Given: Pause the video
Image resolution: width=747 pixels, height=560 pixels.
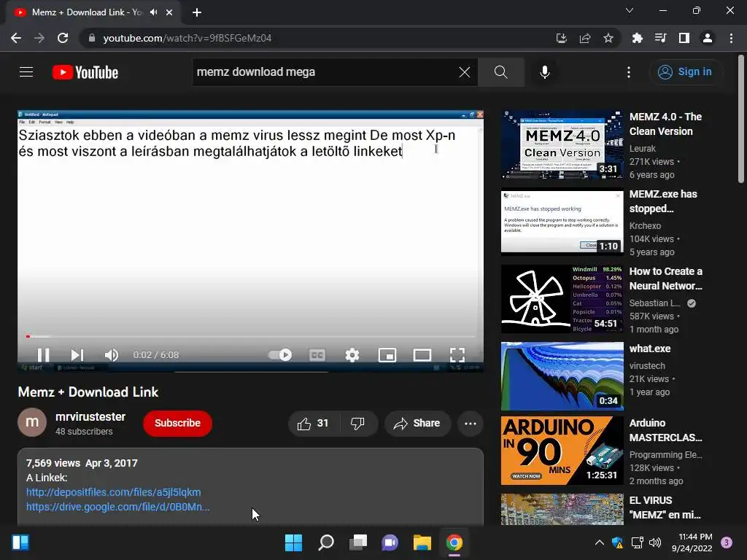Looking at the screenshot, I should tap(43, 355).
